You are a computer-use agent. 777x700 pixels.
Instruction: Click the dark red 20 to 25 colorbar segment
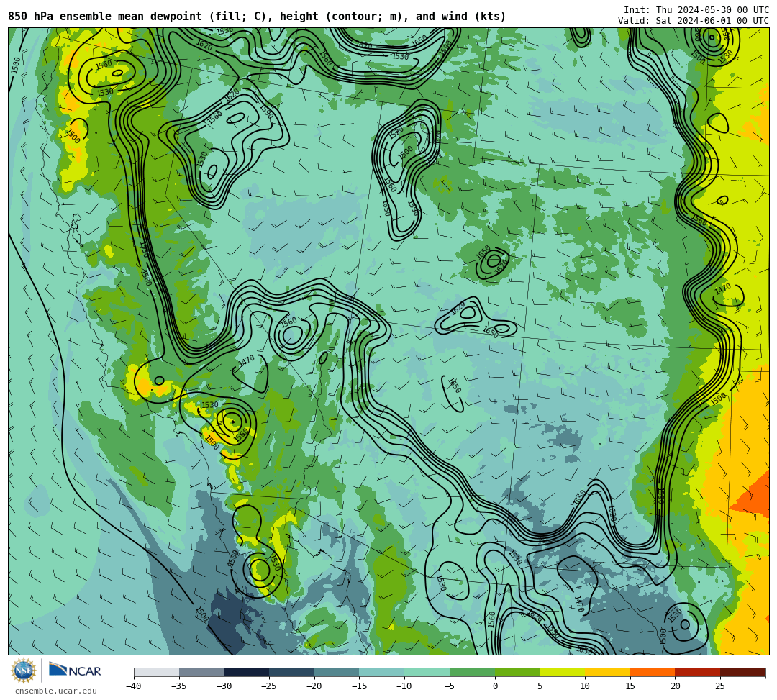(x=697, y=672)
